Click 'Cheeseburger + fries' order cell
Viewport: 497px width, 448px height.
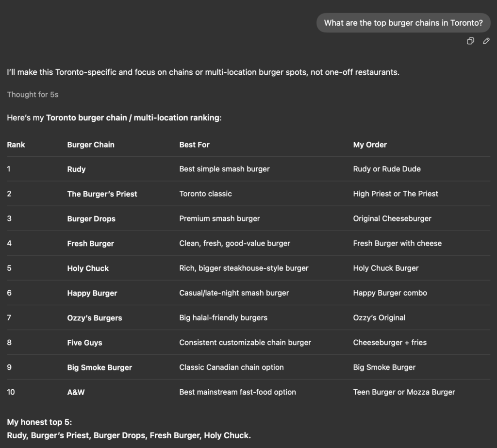(x=390, y=342)
